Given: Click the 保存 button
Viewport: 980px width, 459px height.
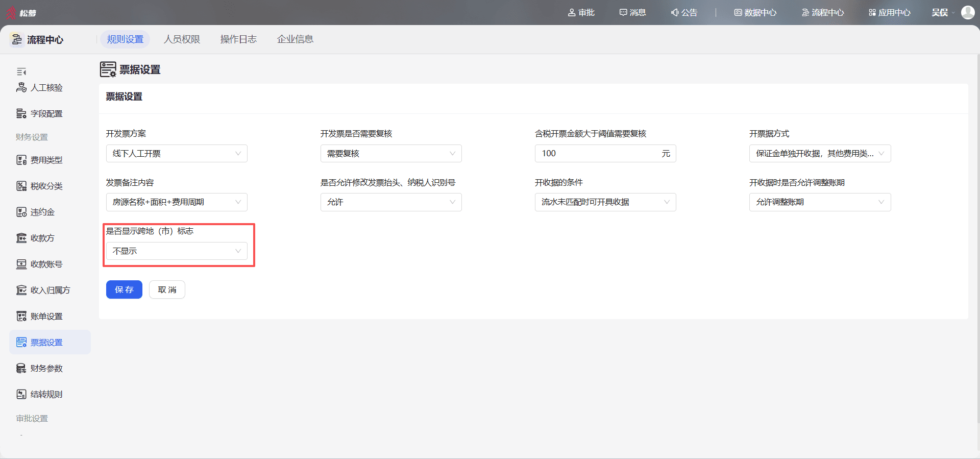Looking at the screenshot, I should (x=124, y=289).
